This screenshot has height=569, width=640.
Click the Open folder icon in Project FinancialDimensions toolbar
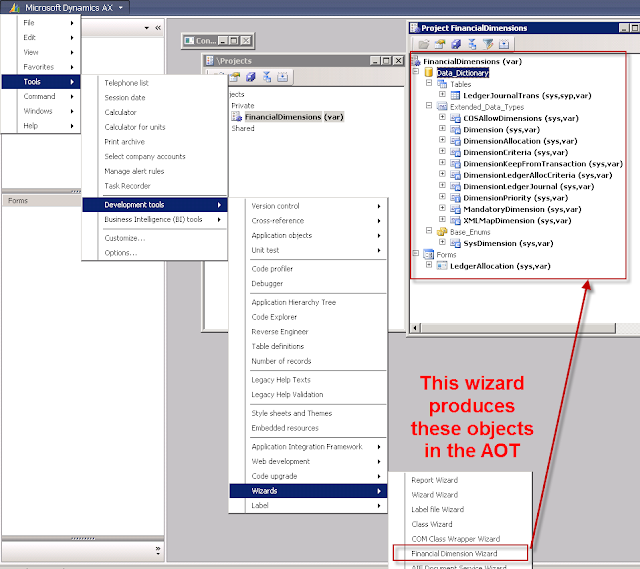point(424,44)
